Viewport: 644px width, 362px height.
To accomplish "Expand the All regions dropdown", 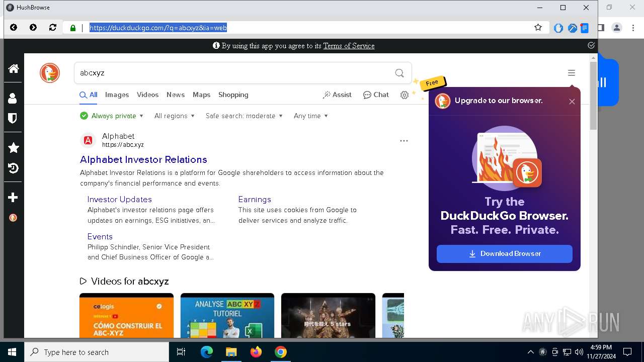I will point(175,116).
